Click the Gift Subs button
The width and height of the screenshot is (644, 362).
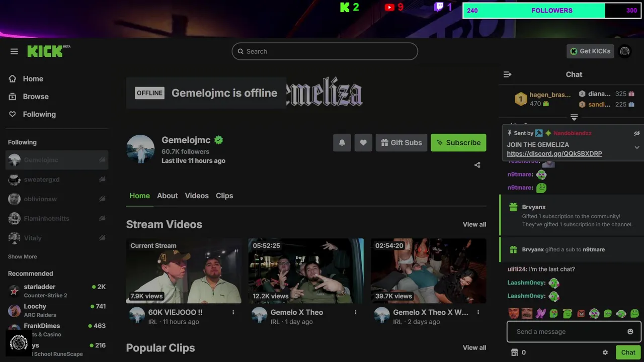click(x=401, y=143)
